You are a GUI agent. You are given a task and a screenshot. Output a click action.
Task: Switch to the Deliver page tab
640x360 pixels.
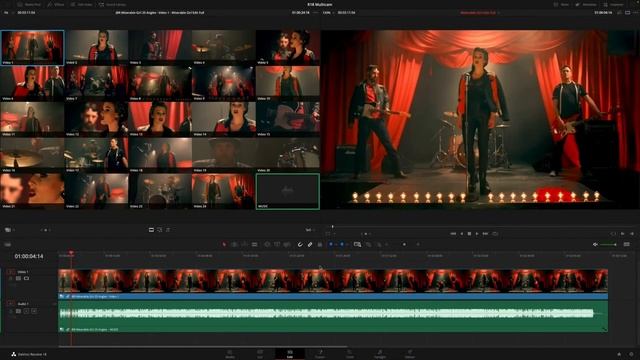click(410, 354)
